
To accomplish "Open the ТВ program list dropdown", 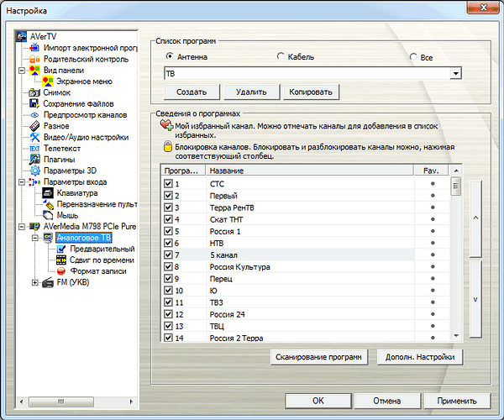I will tap(455, 74).
